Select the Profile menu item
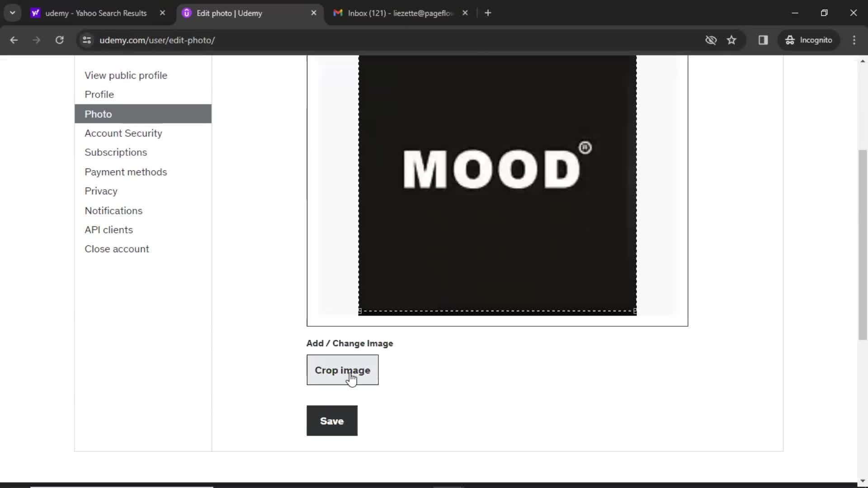The width and height of the screenshot is (868, 488). (x=99, y=94)
